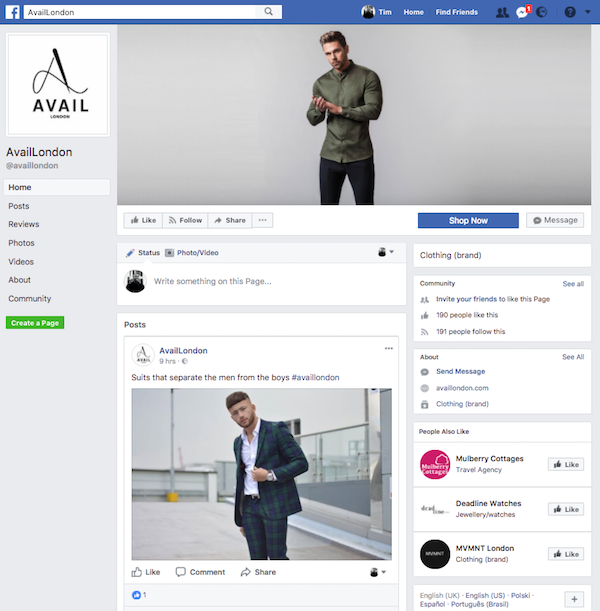
Task: Open the #availlondon hashtag link
Action: click(315, 378)
